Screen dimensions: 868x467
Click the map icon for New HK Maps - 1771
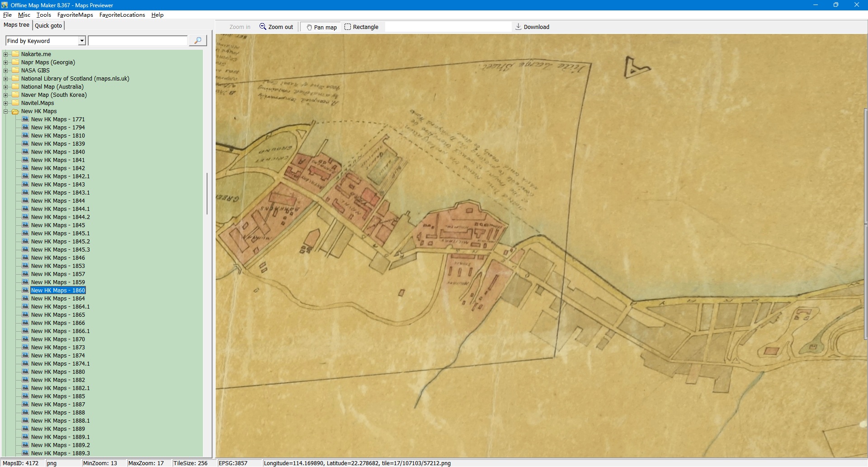click(x=25, y=119)
